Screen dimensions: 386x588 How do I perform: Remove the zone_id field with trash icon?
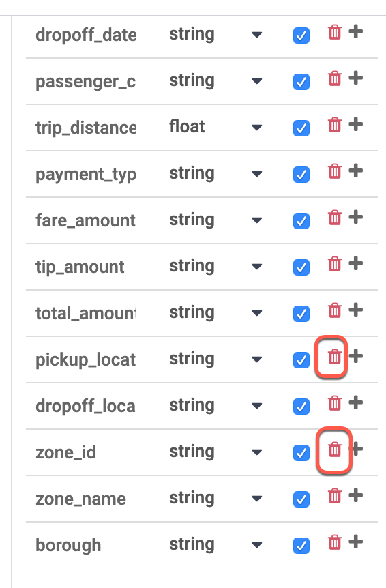click(335, 450)
